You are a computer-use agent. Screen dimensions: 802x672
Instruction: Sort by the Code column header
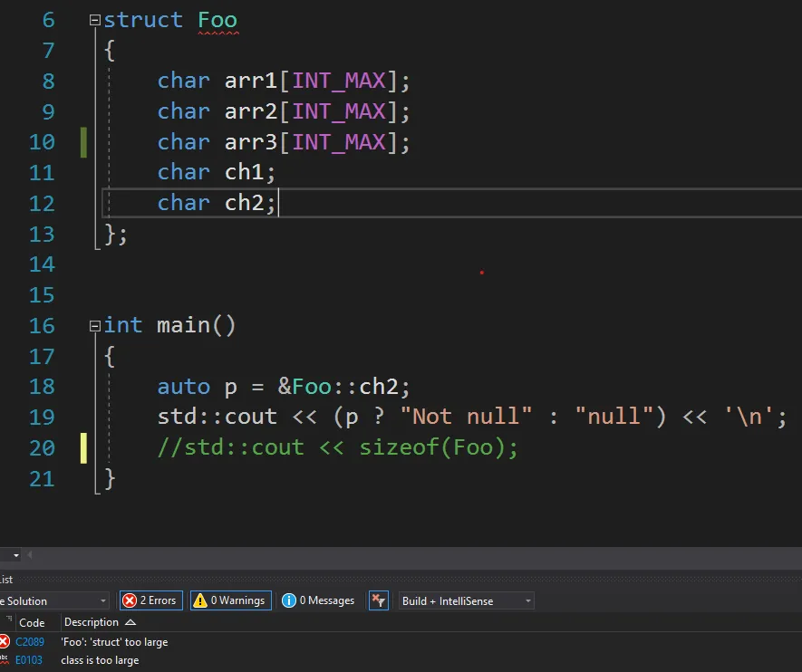32,622
